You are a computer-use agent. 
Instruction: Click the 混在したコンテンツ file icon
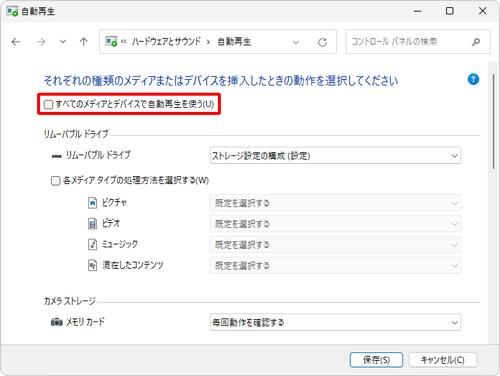click(92, 265)
